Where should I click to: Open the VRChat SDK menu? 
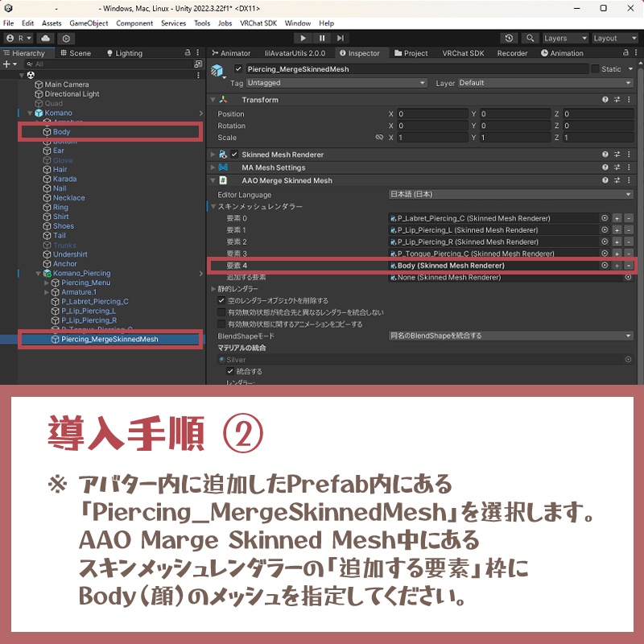(258, 23)
